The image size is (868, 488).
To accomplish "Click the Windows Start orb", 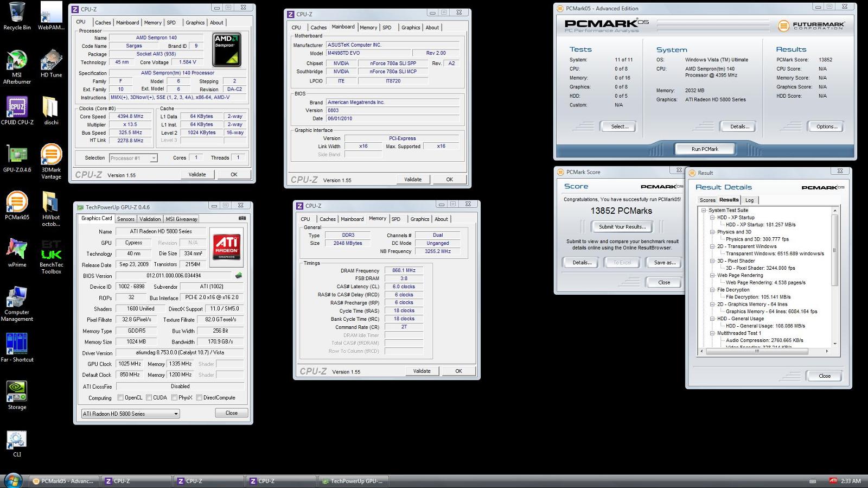I will click(12, 480).
